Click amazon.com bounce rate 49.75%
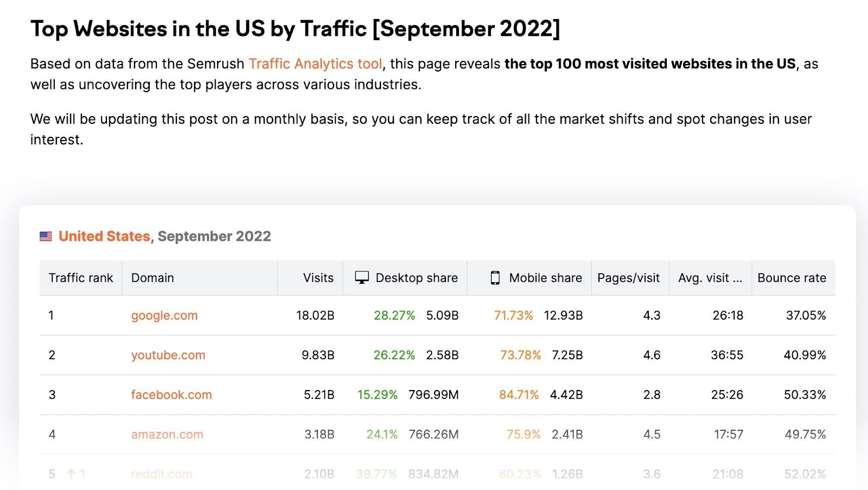The width and height of the screenshot is (868, 490). coord(805,434)
